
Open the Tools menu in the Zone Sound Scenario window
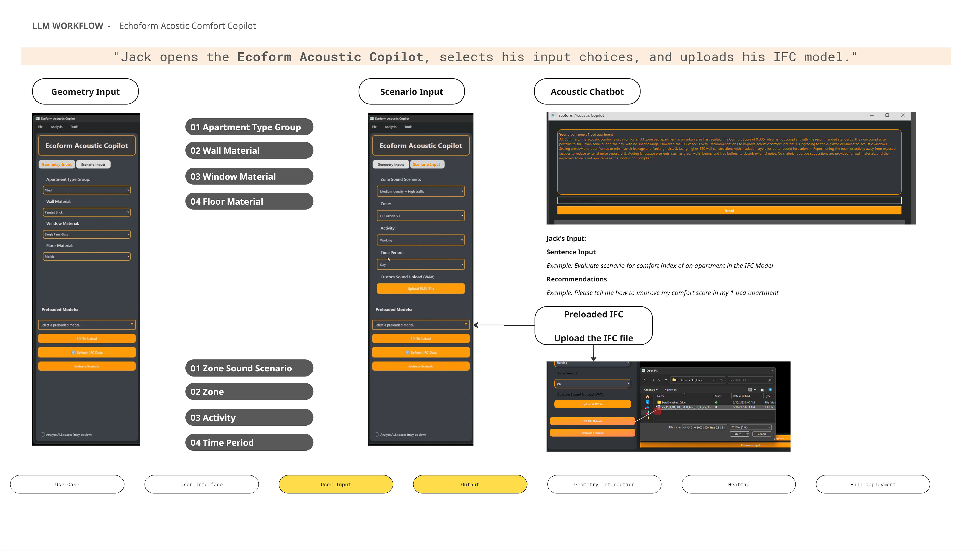coord(408,127)
